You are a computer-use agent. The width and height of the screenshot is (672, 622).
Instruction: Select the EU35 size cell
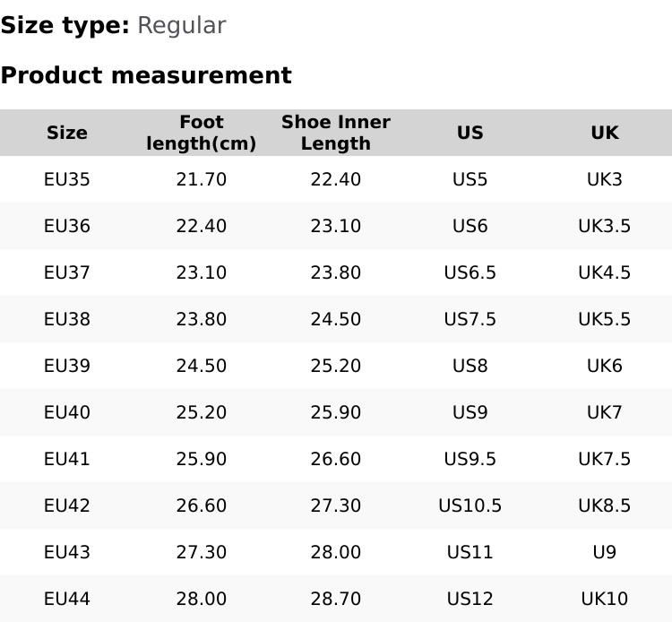coord(67,179)
